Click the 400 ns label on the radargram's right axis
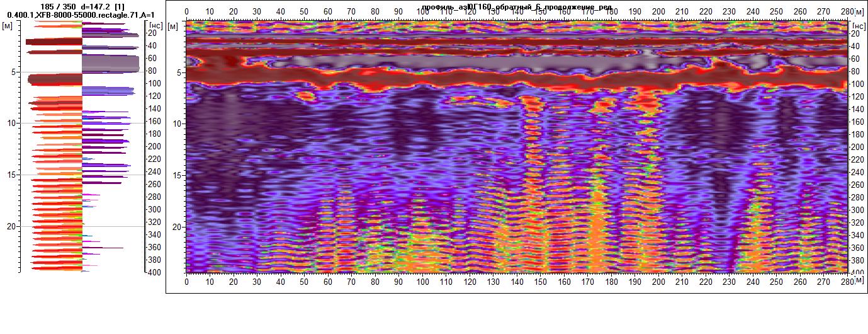This screenshot has height=334, width=868. point(855,272)
